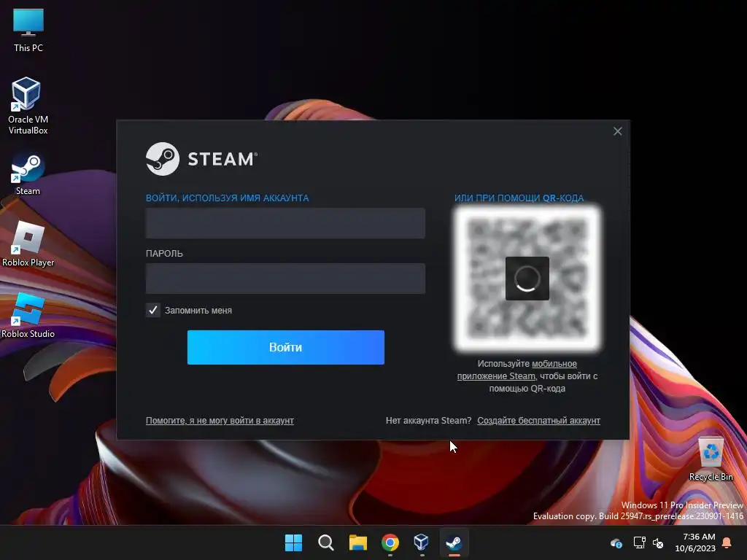Image resolution: width=747 pixels, height=560 pixels.
Task: Switch to VirtualBox in the taskbar
Action: click(x=422, y=542)
